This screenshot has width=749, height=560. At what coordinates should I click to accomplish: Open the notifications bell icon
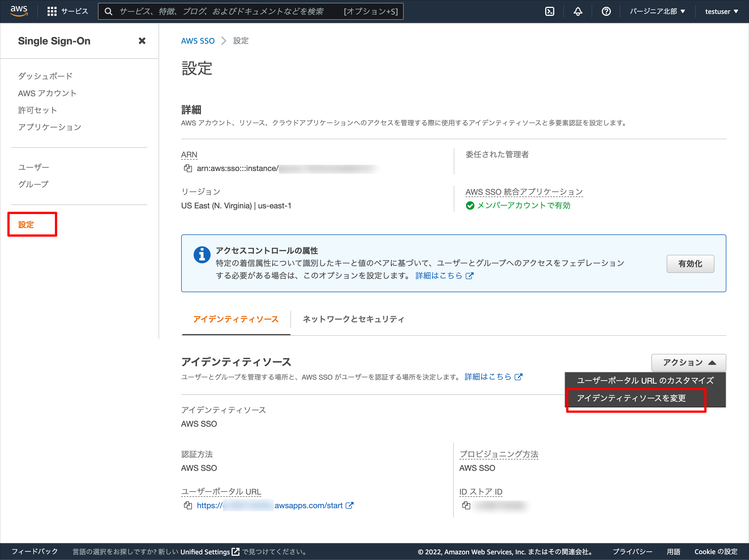tap(578, 12)
